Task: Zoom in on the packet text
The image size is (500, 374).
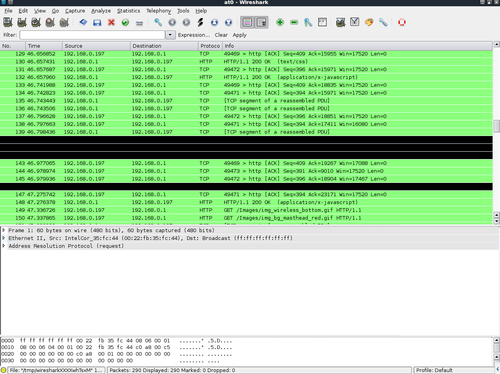Action: tap(280, 22)
